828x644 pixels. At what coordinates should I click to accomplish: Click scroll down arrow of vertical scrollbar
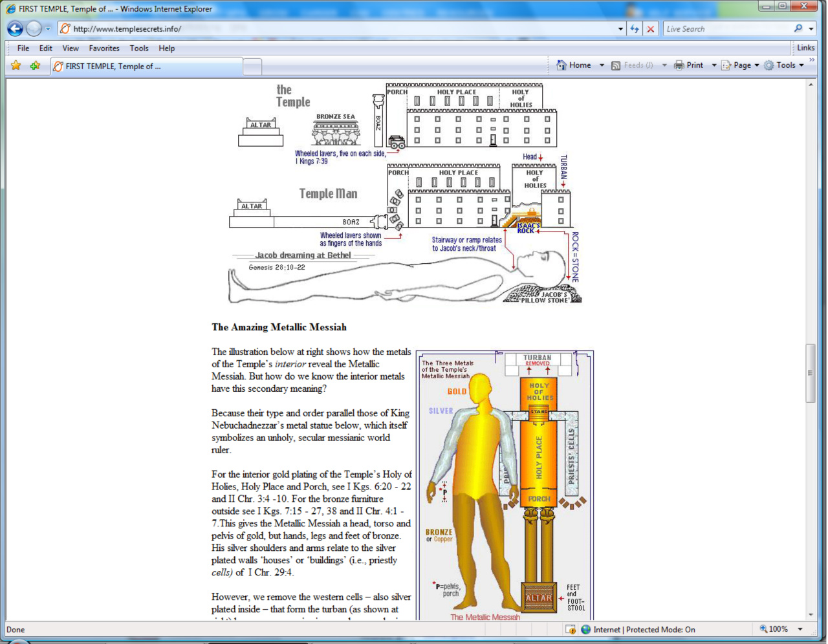[x=811, y=615]
